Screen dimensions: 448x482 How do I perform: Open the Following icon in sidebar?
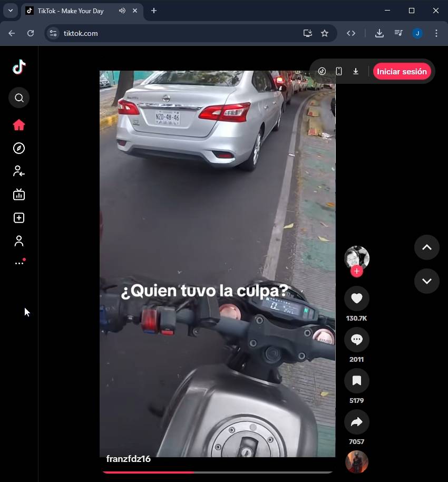tap(19, 171)
